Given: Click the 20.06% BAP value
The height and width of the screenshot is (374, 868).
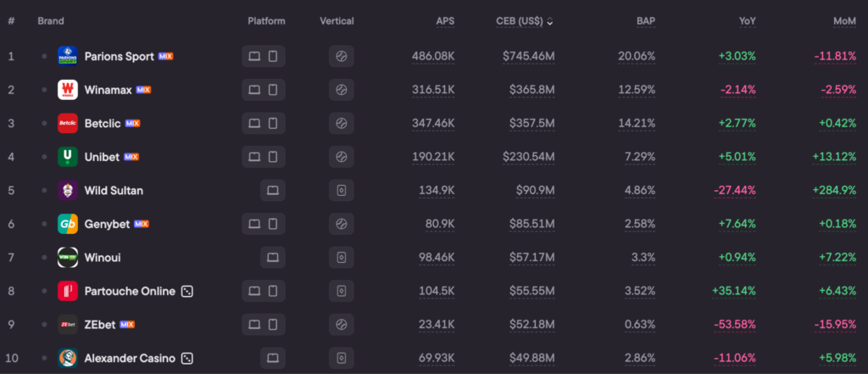Looking at the screenshot, I should click(x=637, y=57).
